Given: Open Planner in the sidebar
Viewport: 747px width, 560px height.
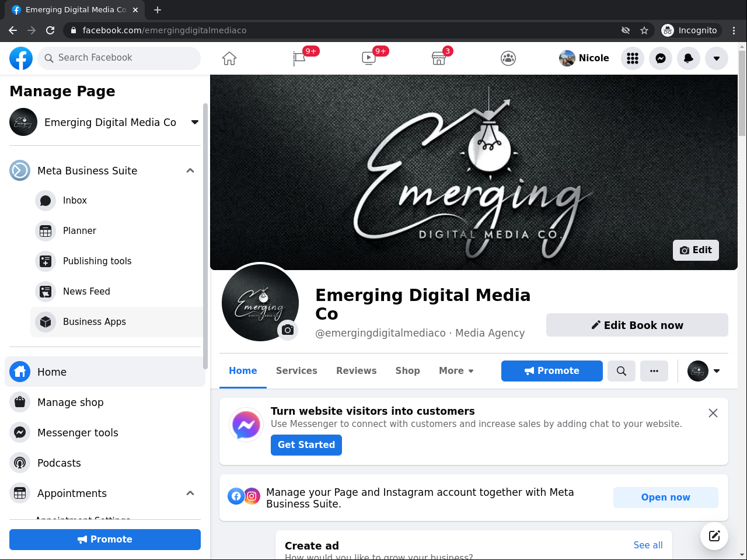Looking at the screenshot, I should coord(117,231).
